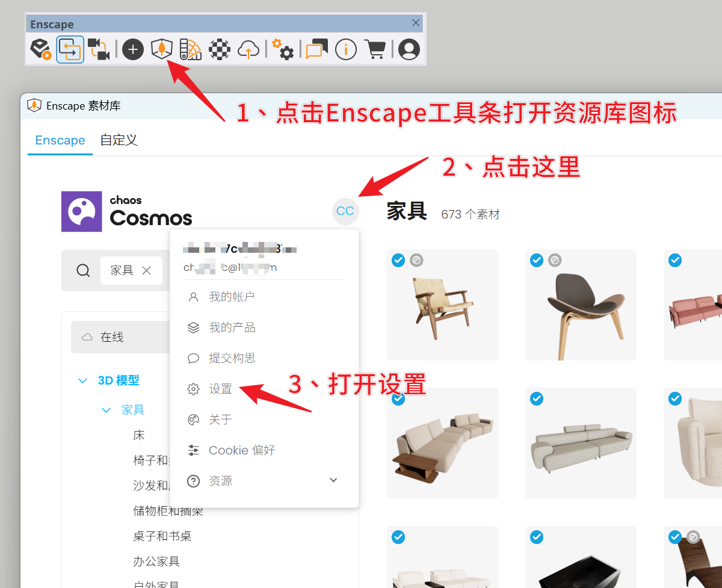
Task: Remove the 家具 search filter tag
Action: pyautogui.click(x=146, y=270)
